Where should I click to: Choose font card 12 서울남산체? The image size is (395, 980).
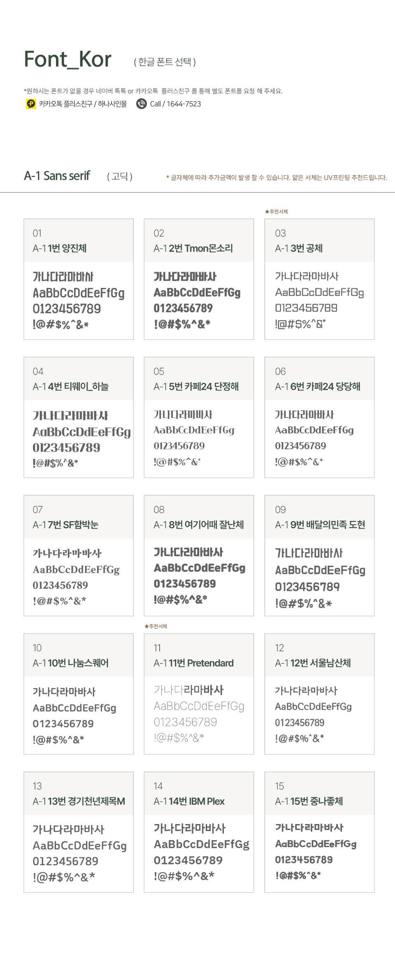(x=319, y=694)
